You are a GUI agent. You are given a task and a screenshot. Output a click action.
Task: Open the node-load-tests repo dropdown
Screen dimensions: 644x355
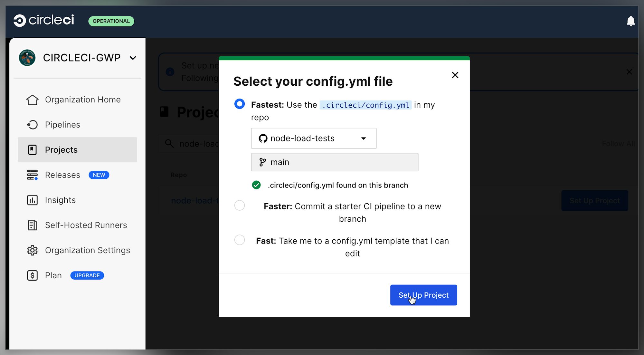click(313, 139)
